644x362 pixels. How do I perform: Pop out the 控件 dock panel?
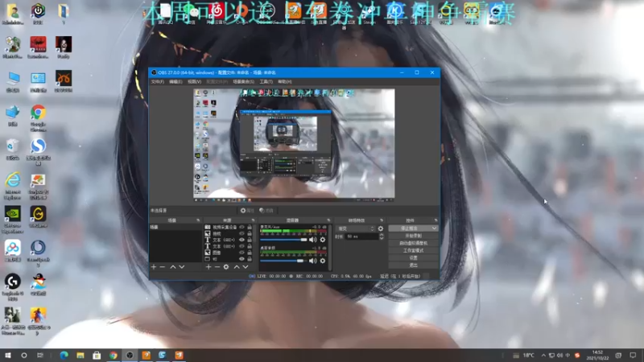pyautogui.click(x=436, y=220)
